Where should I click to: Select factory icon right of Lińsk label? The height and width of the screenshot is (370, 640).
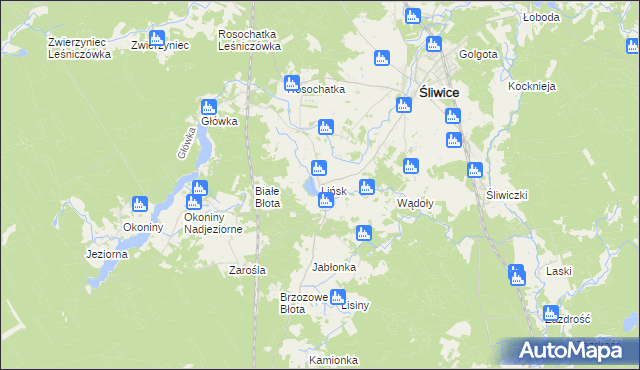click(367, 187)
